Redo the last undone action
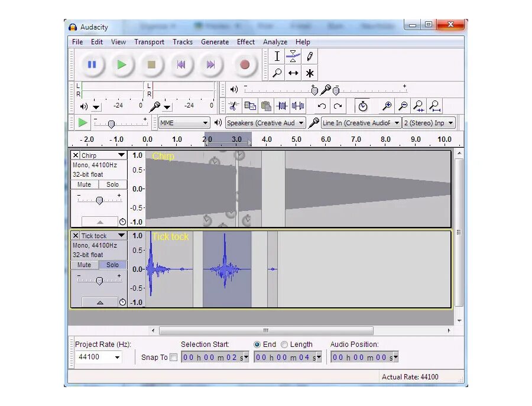This screenshot has height=406, width=532. coord(338,106)
